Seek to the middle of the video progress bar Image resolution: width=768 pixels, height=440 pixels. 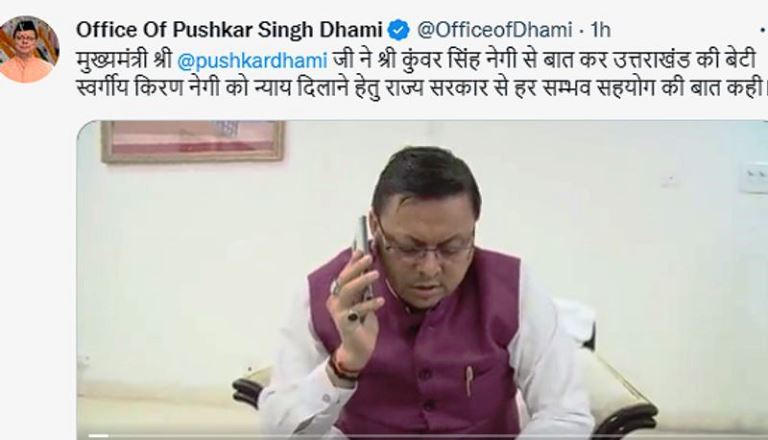[422, 436]
